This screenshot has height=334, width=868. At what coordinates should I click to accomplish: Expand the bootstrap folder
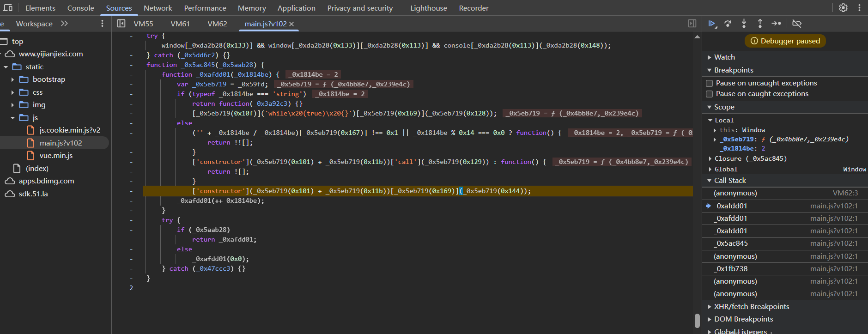click(12, 79)
